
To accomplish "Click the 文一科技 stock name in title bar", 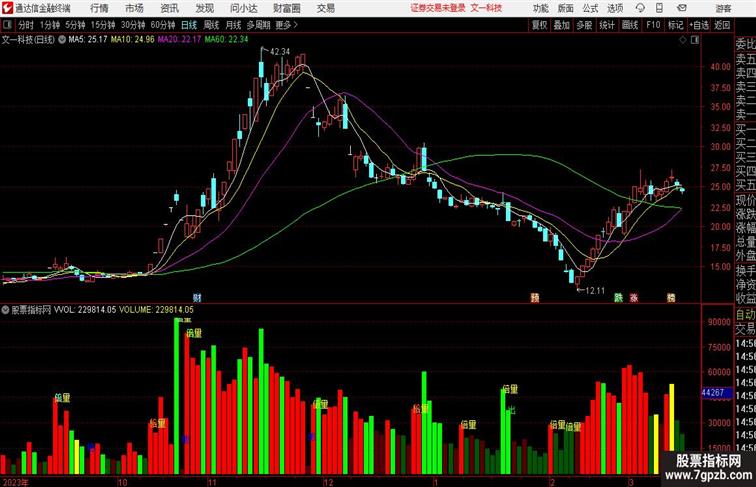I will (x=486, y=8).
